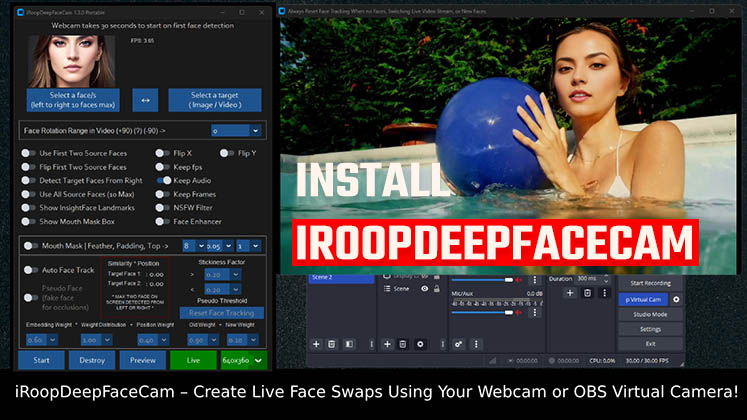Screen dimensions: 747x420
Task: Remove transition using trash icon under Duration
Action: click(587, 293)
